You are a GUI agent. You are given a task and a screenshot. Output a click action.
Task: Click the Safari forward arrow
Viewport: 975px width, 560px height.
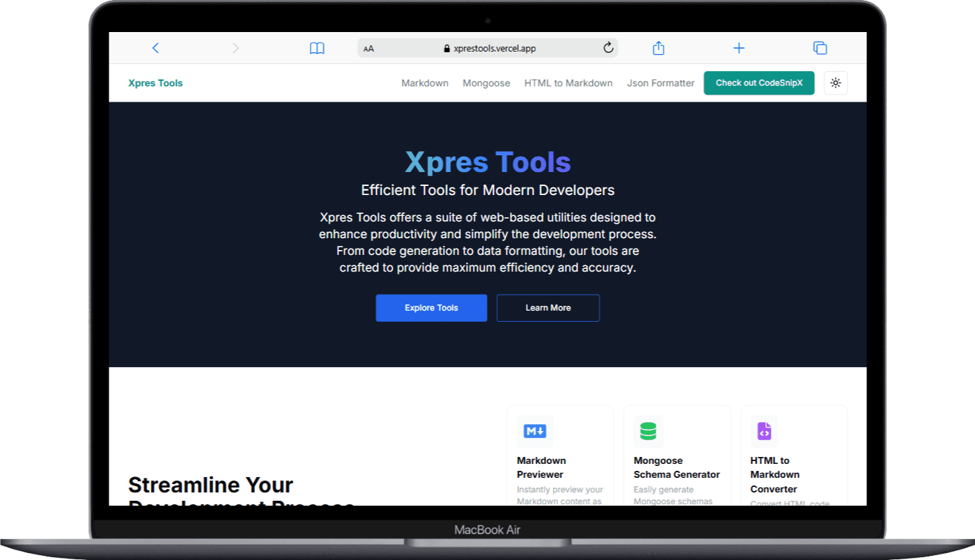tap(235, 48)
